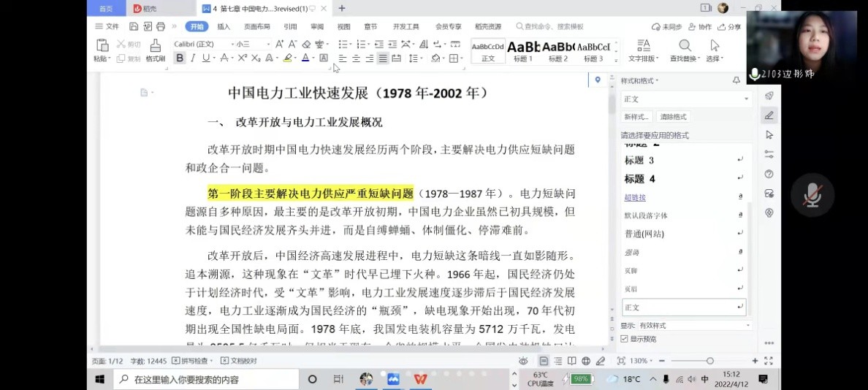Toggle eye protection mode in status bar
Viewport: 868px width, 390px height.
[x=523, y=361]
